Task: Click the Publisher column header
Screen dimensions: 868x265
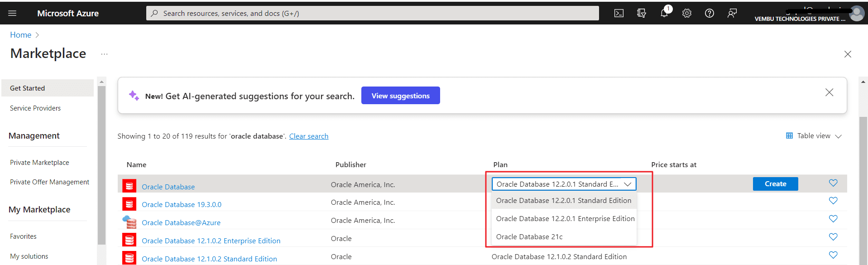Action: tap(351, 165)
